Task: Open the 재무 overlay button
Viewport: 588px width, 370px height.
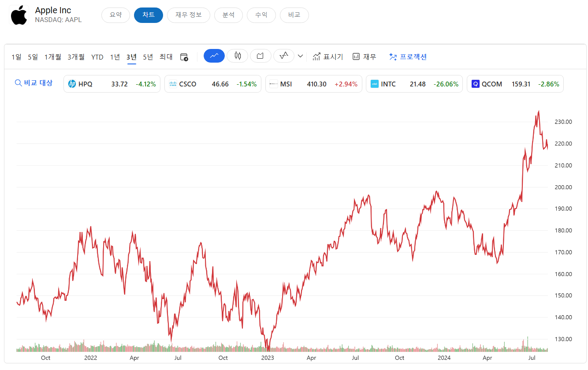Action: pyautogui.click(x=365, y=56)
